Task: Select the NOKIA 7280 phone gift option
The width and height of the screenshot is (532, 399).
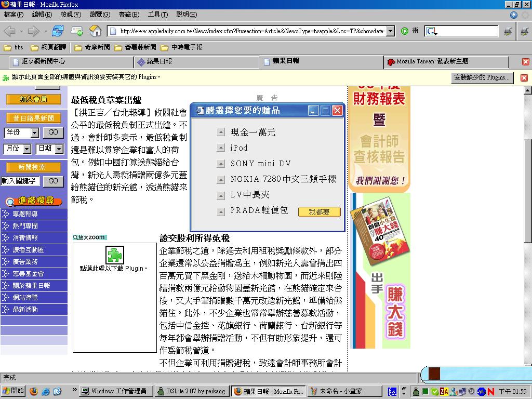Action: (221, 179)
